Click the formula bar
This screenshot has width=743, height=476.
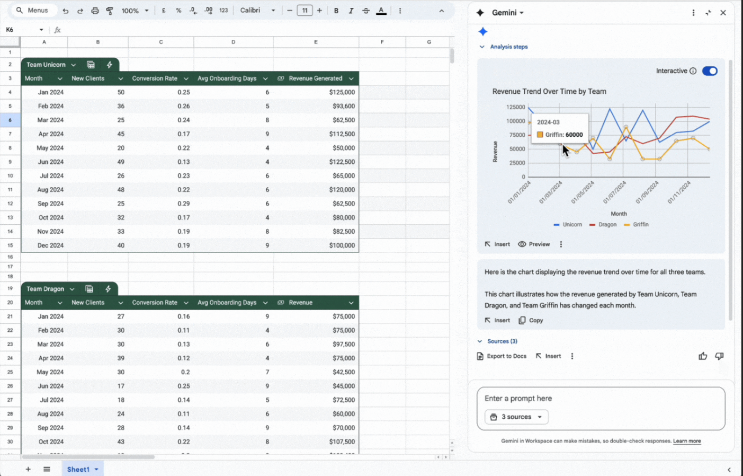tap(256, 30)
